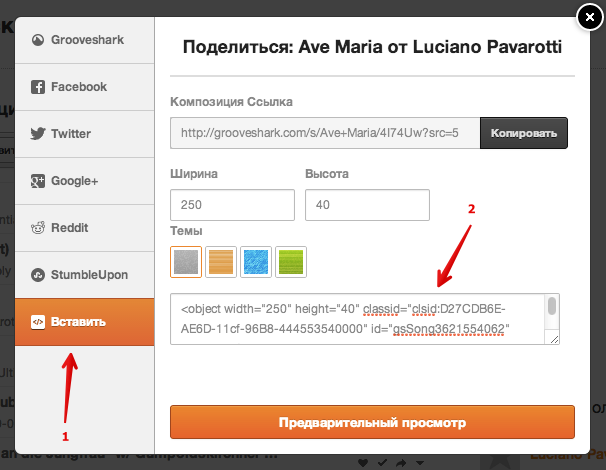Click the embed code icon next to Вставить

(x=37, y=322)
